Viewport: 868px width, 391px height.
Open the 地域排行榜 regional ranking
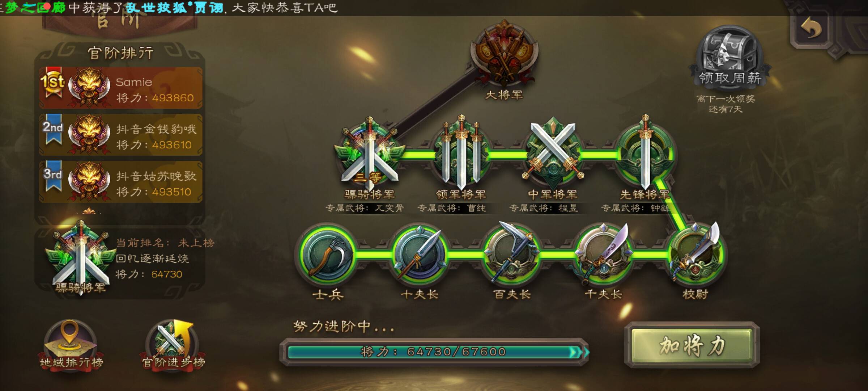click(x=71, y=344)
